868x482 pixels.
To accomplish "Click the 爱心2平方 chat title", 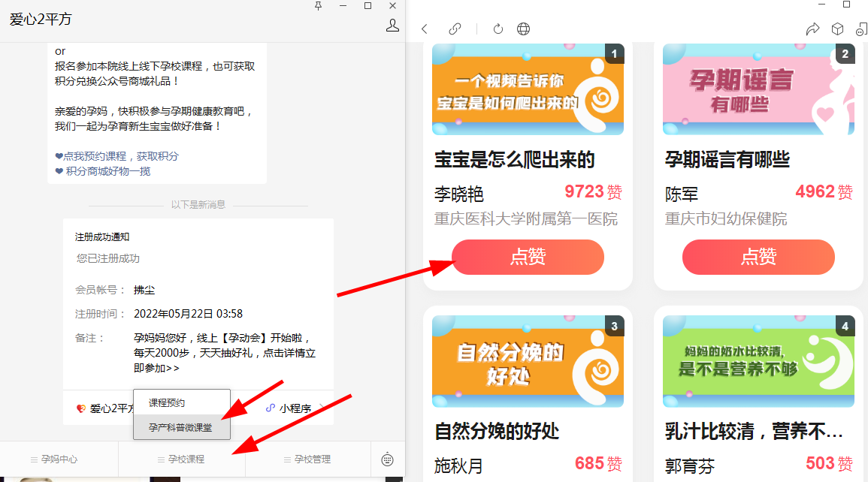I will tap(41, 20).
